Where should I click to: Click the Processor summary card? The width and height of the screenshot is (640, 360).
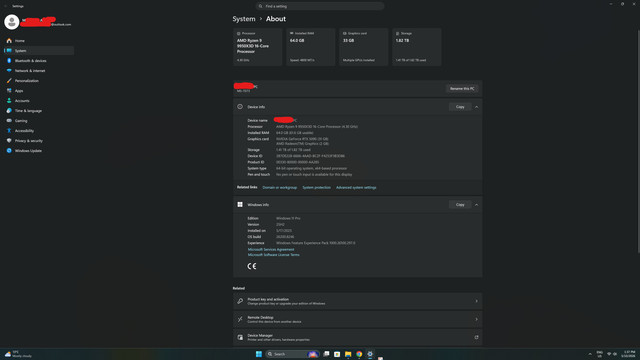[x=258, y=47]
